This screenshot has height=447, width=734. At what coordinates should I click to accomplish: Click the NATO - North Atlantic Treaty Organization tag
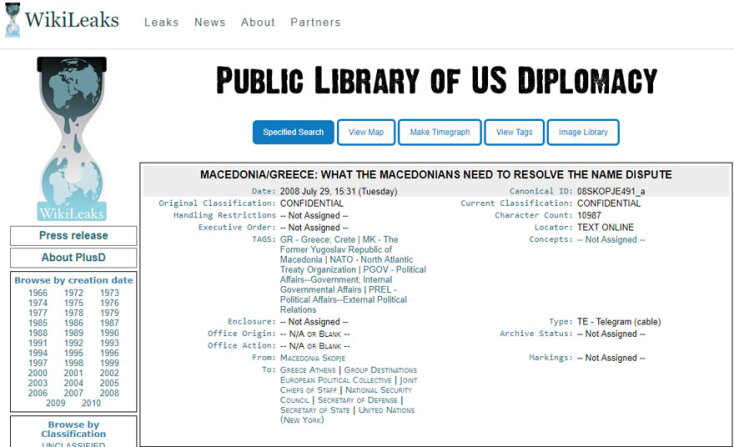coord(346,265)
